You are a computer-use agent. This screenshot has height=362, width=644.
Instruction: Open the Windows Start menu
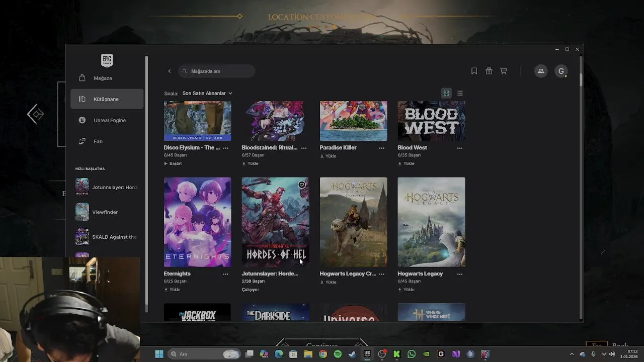pos(159,354)
